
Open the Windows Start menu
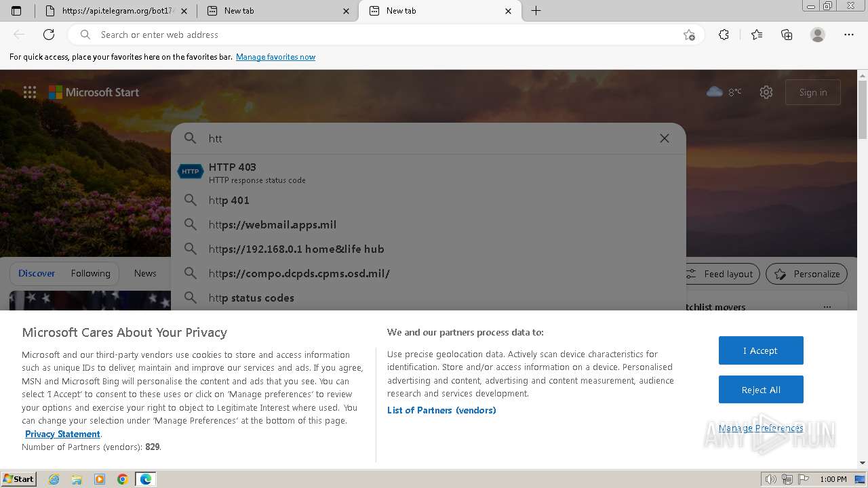click(x=18, y=479)
